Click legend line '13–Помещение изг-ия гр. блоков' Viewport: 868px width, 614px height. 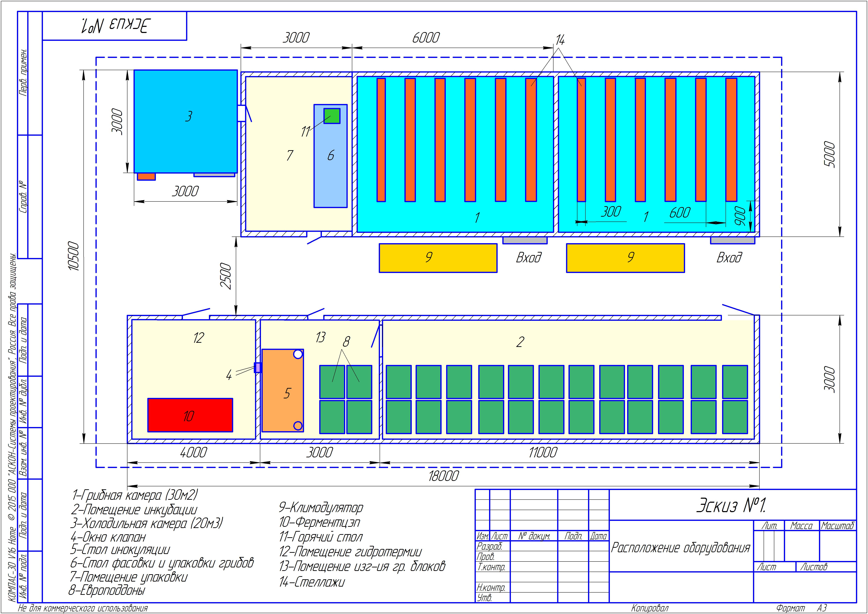tap(362, 566)
